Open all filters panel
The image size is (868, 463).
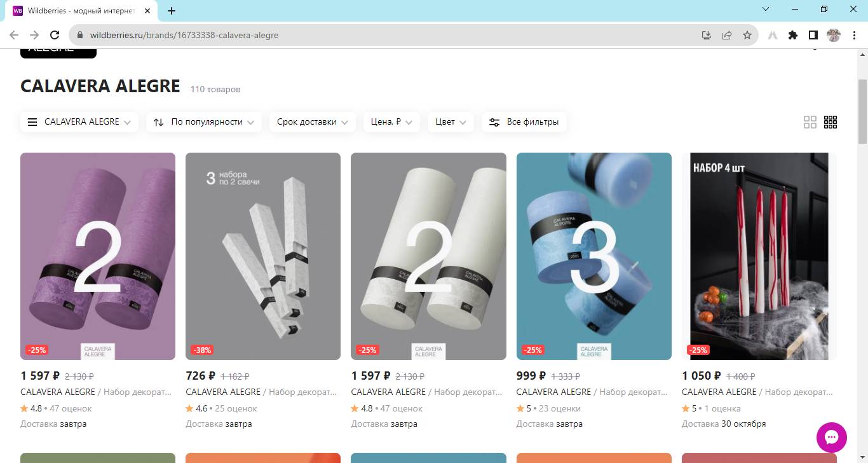tap(524, 122)
